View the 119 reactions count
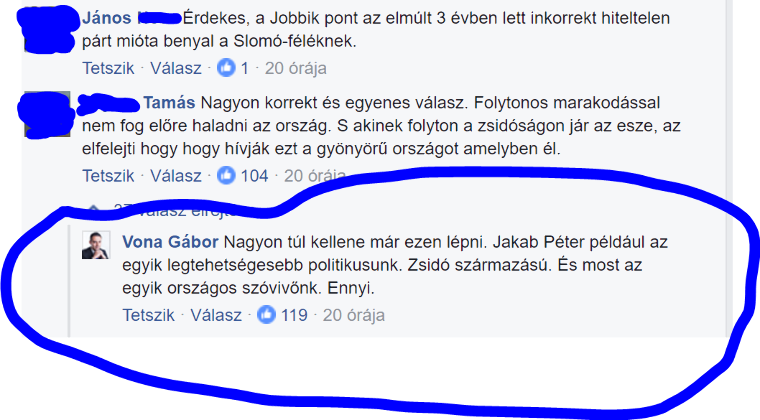The height and width of the screenshot is (420, 760). coord(294,315)
